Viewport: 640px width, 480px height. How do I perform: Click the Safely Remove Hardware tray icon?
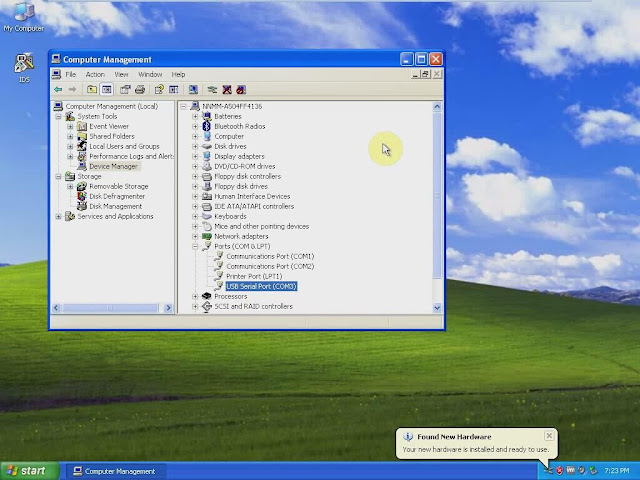click(x=593, y=471)
